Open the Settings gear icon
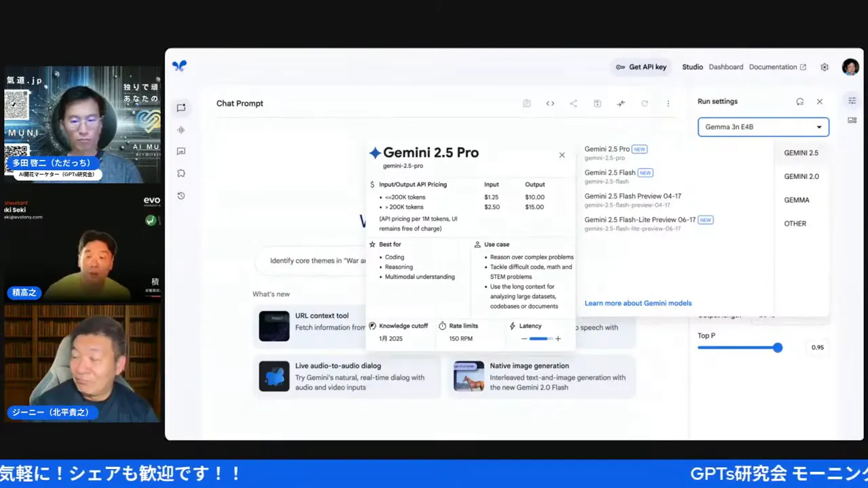The width and height of the screenshot is (868, 488). pyautogui.click(x=825, y=67)
